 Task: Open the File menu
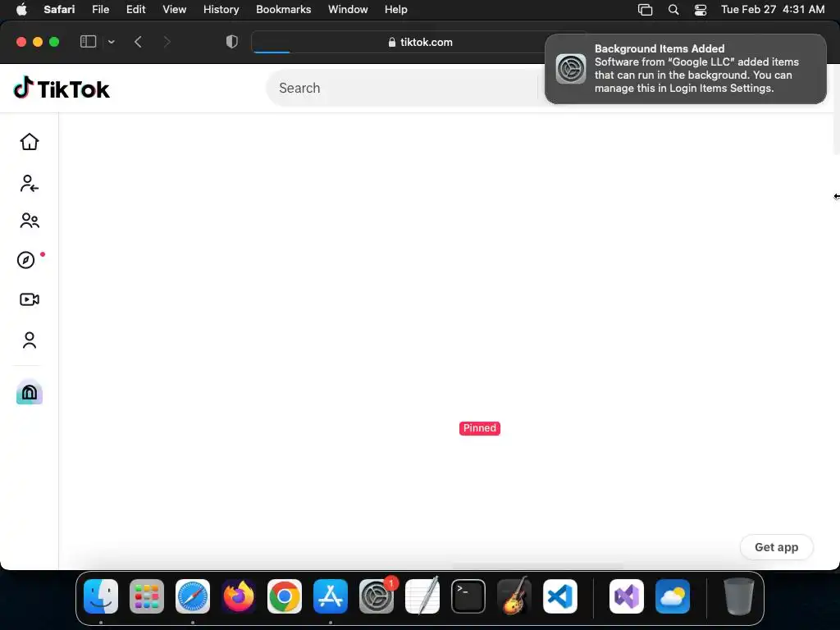[x=100, y=9]
